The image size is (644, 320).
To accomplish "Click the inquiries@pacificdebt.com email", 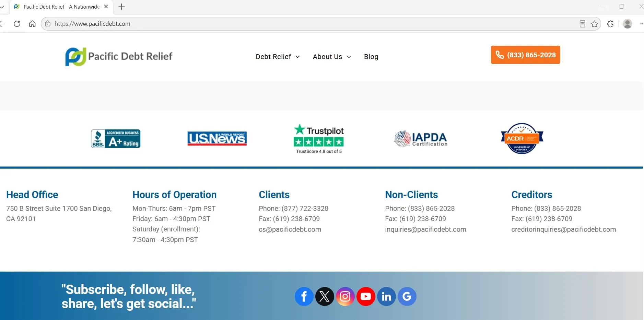I will tap(425, 229).
